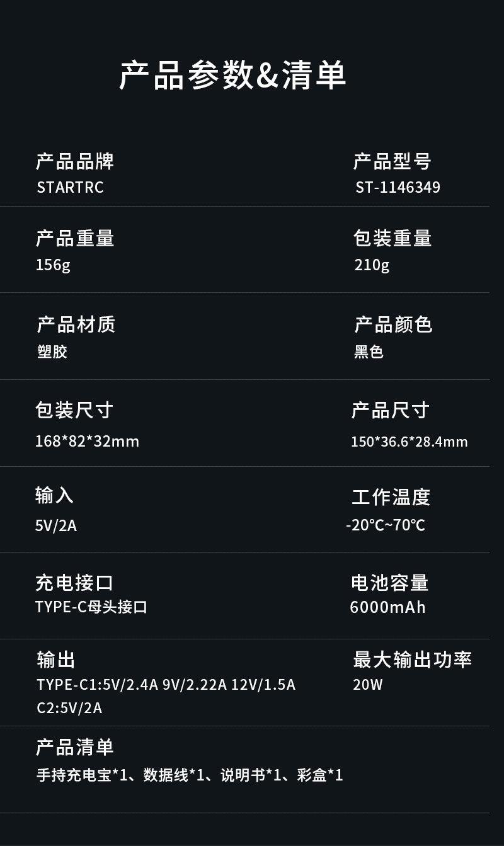Click the -20°C~70°C temperature range
This screenshot has height=846, width=504.
tap(386, 525)
